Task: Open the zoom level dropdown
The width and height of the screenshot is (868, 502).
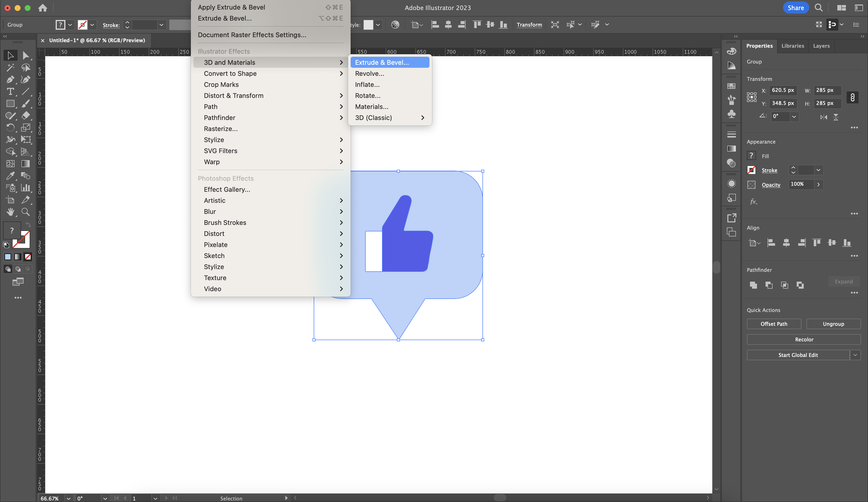Action: [69, 498]
